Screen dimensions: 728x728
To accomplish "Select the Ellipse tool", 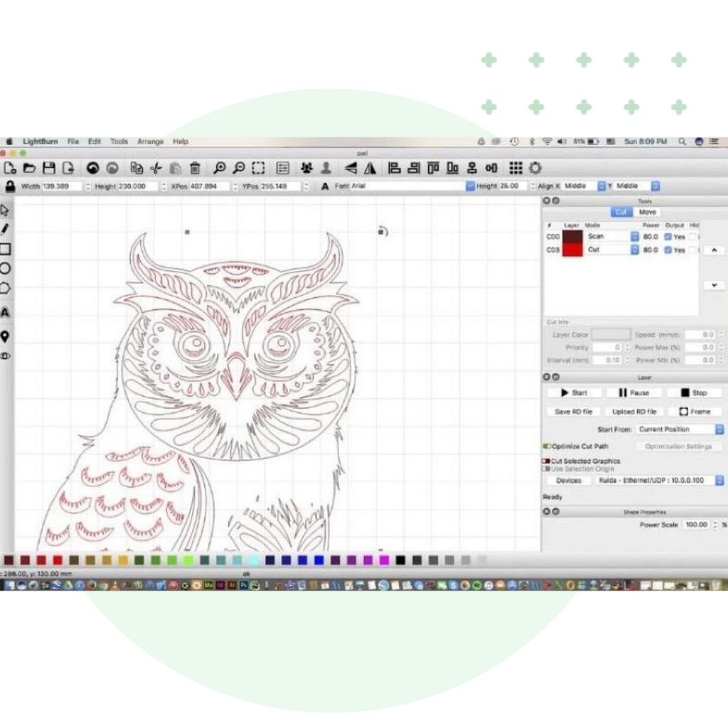I will pos(5,268).
